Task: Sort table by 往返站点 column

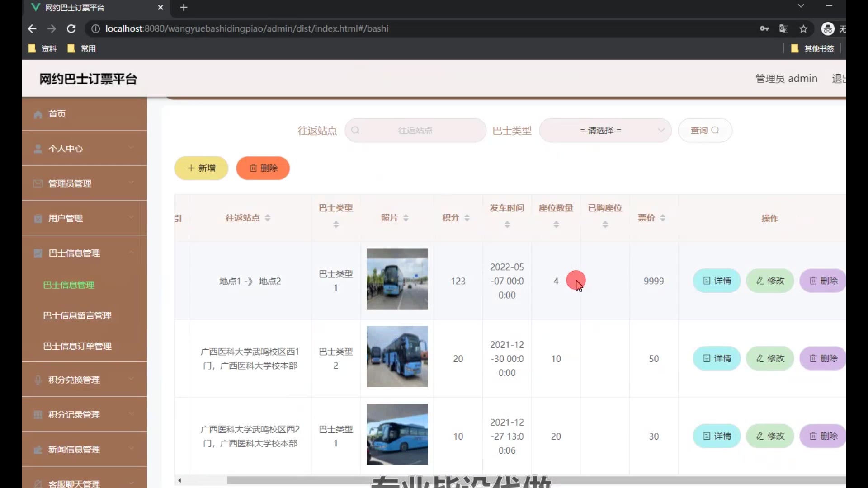Action: click(268, 218)
